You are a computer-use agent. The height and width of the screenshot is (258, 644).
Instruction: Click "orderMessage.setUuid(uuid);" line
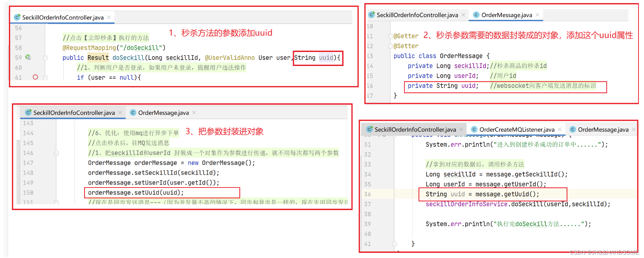pyautogui.click(x=136, y=193)
